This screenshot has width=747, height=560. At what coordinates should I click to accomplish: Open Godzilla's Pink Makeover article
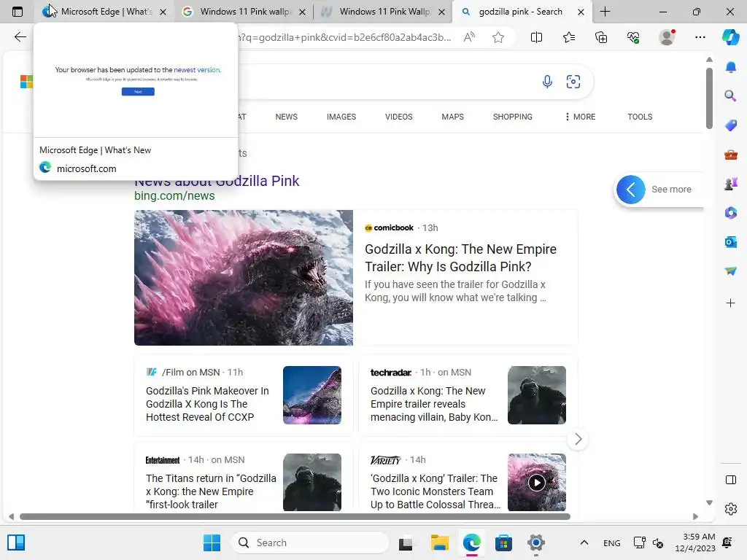(207, 404)
